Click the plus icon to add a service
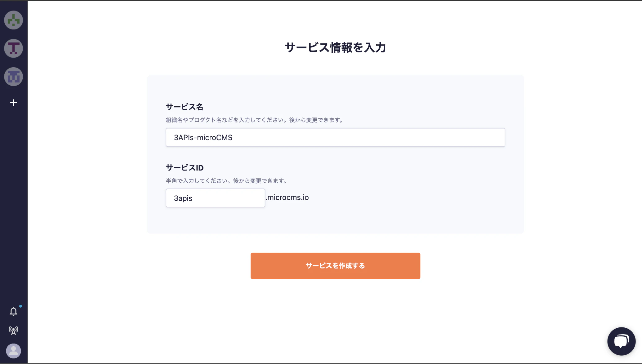Screen dimensions: 642x364 coord(13,103)
